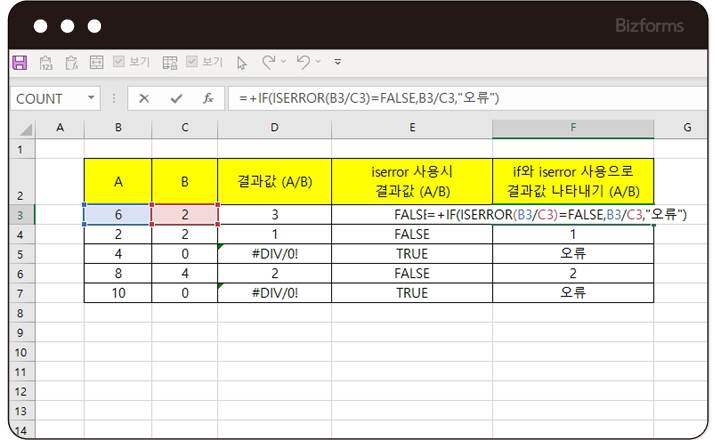
Task: Click cell D7 showing #DIV/0!
Action: (x=275, y=293)
